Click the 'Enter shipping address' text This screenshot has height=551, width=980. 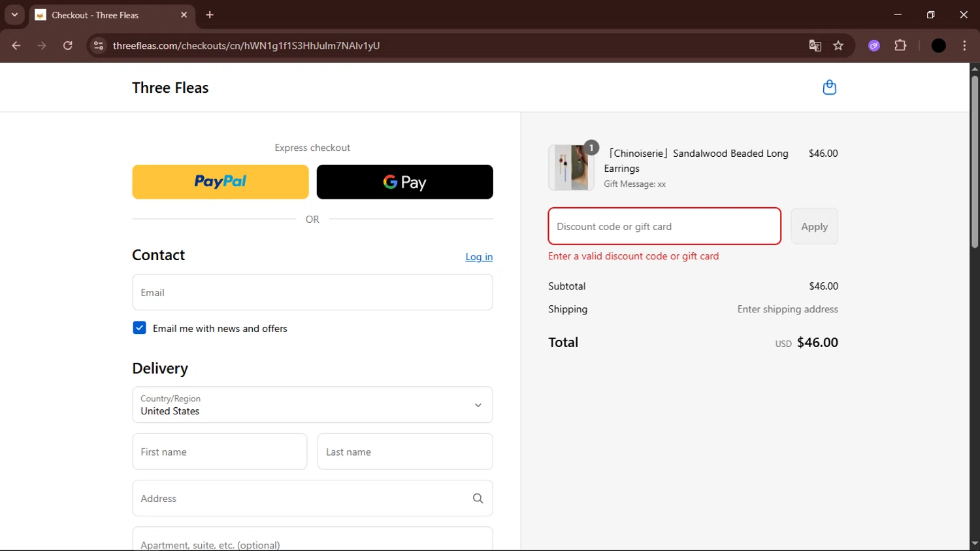tap(787, 309)
